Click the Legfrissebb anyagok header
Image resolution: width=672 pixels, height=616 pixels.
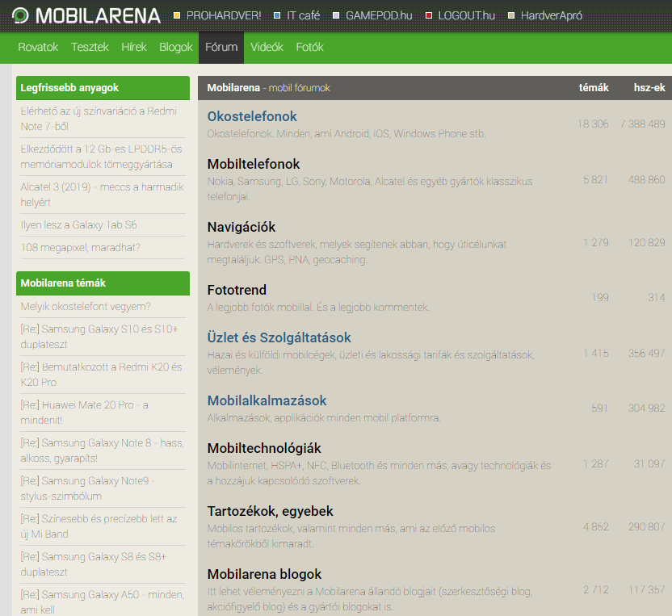click(103, 88)
